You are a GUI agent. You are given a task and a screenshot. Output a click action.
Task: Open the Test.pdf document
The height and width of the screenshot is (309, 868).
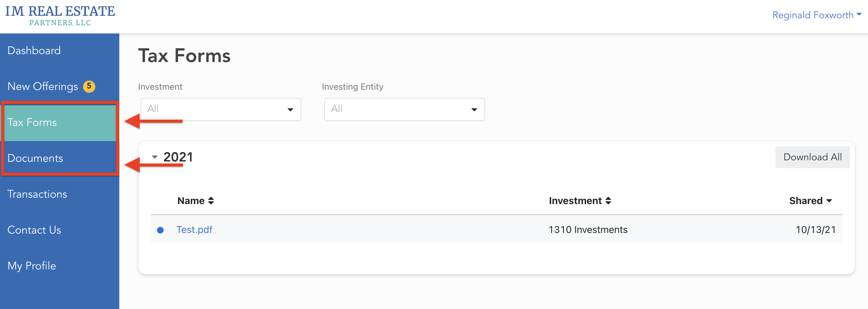tap(194, 230)
